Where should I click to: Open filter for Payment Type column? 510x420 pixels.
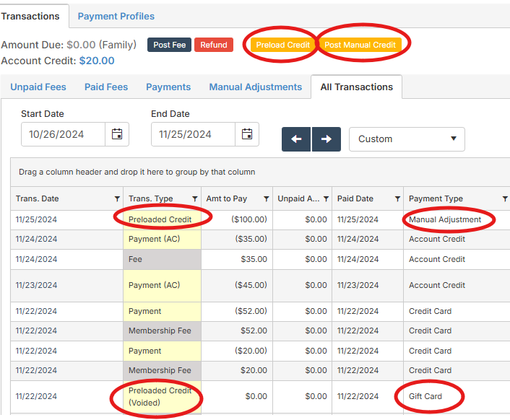point(505,199)
